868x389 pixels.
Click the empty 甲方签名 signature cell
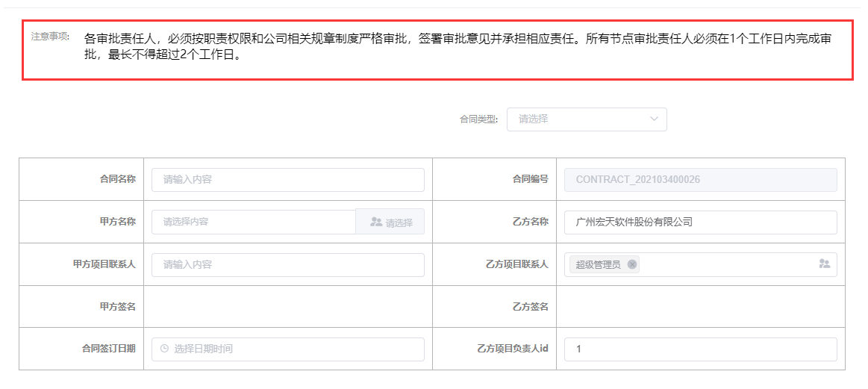pyautogui.click(x=287, y=307)
